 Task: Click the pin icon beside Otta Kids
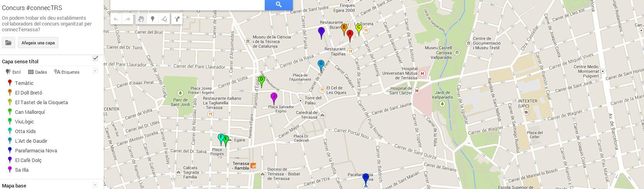point(10,132)
